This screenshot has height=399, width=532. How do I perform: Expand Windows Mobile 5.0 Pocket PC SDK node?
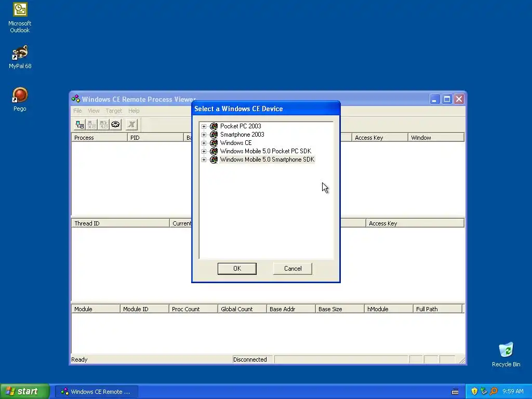point(204,151)
